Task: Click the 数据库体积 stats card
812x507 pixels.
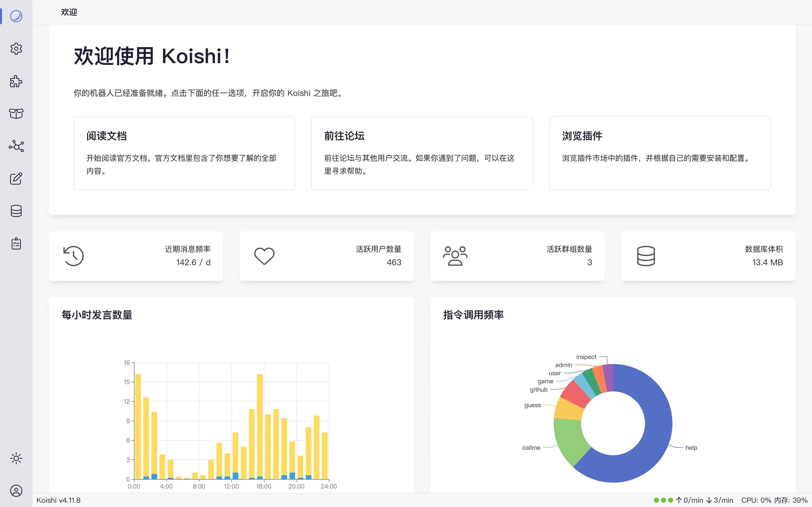Action: click(708, 256)
